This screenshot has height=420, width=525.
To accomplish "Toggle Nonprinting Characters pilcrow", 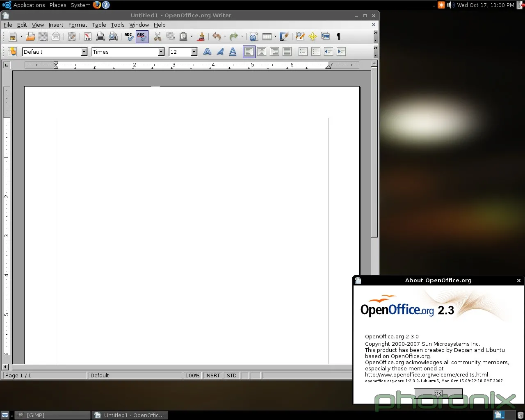I will [338, 37].
